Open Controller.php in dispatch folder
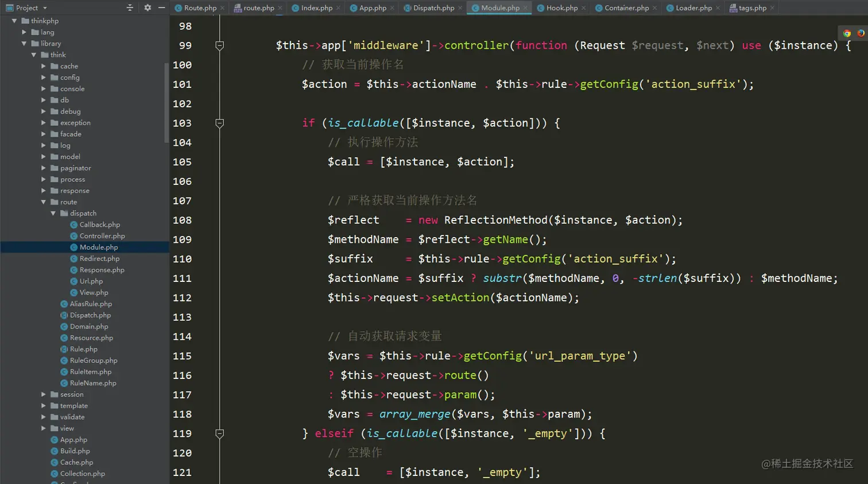868x484 pixels. click(102, 236)
